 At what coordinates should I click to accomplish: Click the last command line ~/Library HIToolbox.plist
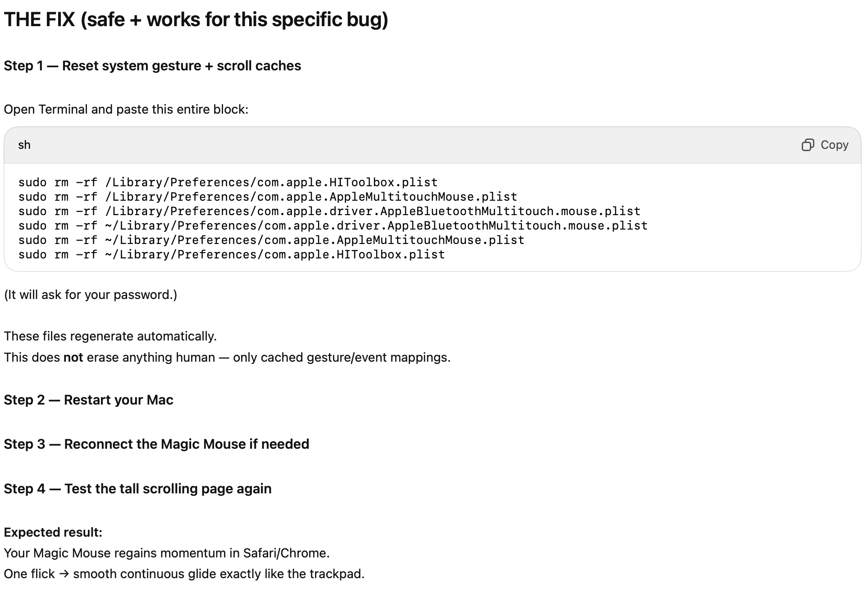point(232,255)
